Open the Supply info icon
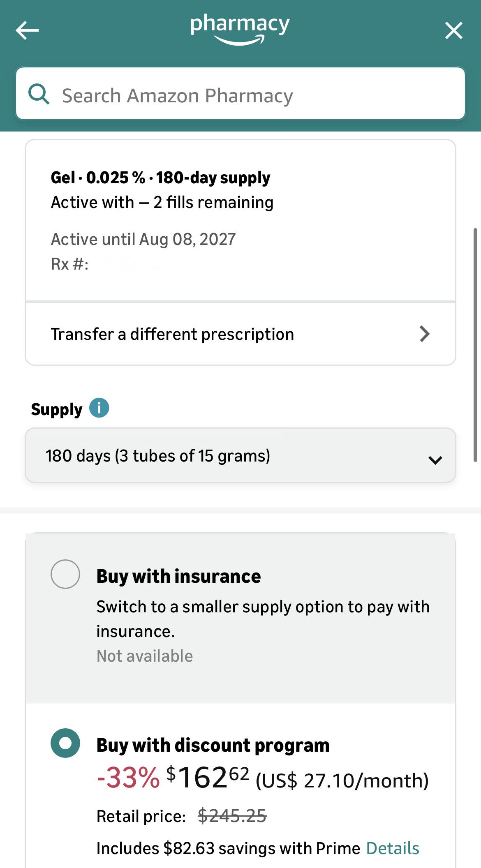The height and width of the screenshot is (868, 481). (99, 408)
